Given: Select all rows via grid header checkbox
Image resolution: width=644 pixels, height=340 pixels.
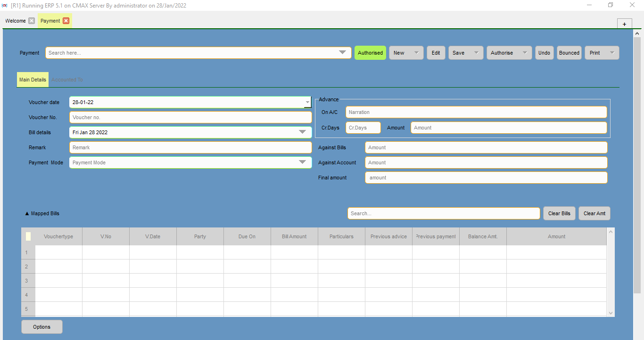Looking at the screenshot, I should pos(28,236).
